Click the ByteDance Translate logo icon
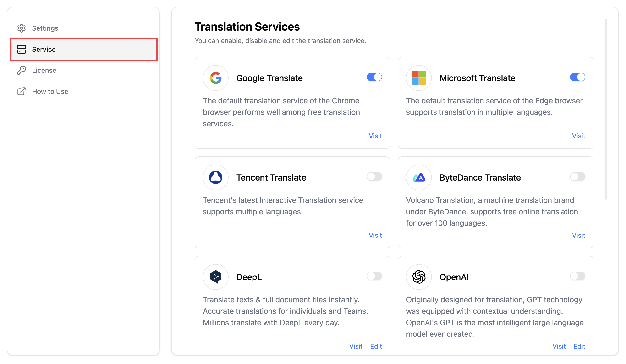 419,177
